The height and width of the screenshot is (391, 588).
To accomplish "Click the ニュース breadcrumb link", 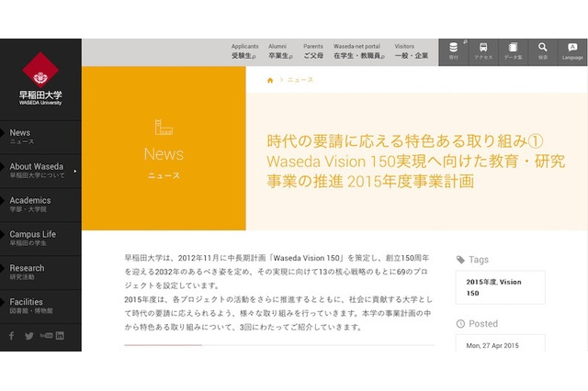I will [300, 80].
